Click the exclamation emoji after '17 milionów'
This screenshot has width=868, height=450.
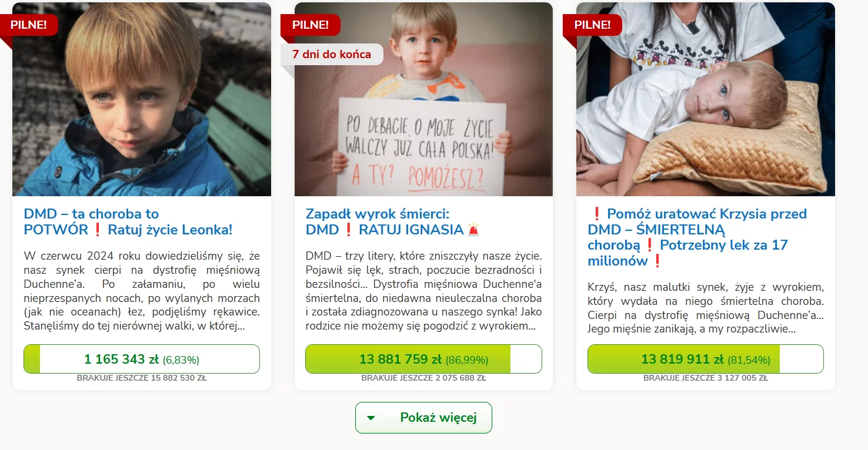click(x=657, y=261)
